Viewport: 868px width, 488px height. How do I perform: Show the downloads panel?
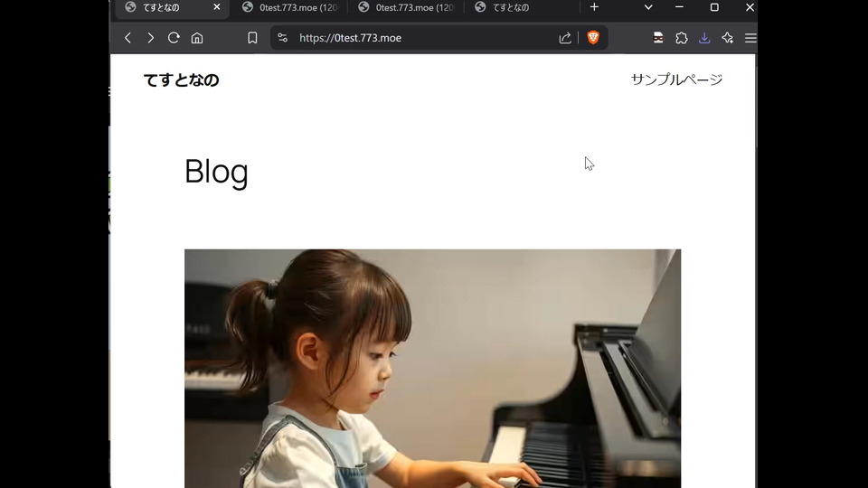coord(704,38)
